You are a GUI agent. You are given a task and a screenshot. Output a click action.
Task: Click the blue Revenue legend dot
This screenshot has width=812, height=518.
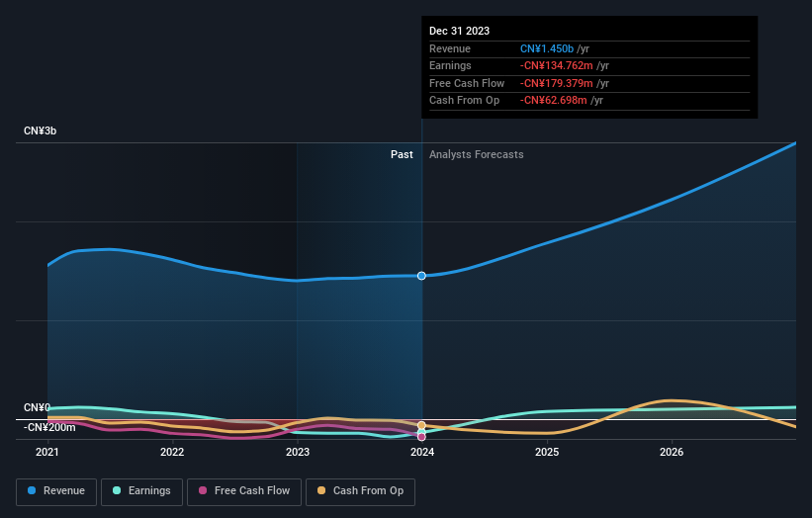point(32,490)
